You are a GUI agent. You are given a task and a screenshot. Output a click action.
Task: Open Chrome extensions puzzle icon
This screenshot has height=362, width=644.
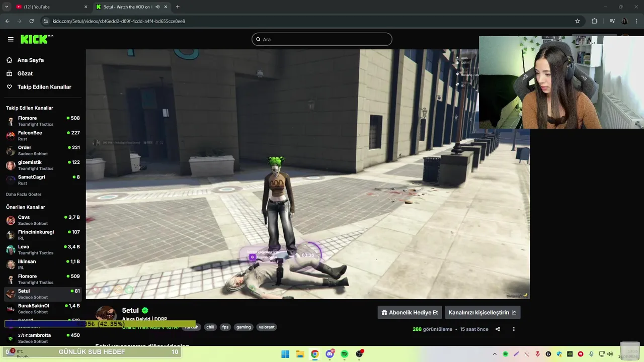595,21
